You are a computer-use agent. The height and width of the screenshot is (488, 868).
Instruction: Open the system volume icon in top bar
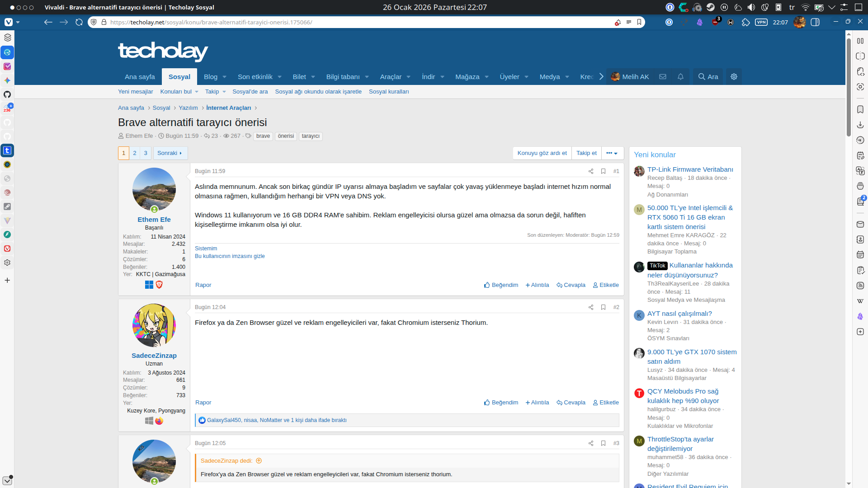pyautogui.click(x=751, y=7)
